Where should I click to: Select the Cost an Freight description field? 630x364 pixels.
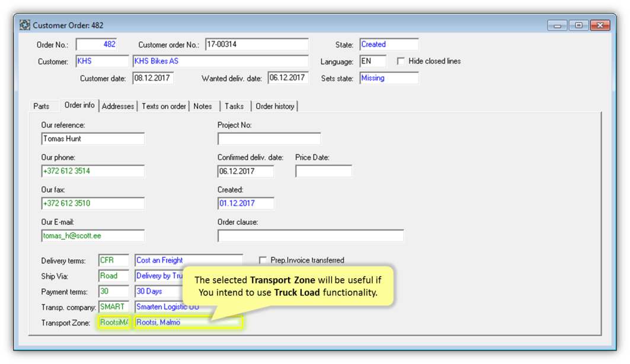pos(189,260)
